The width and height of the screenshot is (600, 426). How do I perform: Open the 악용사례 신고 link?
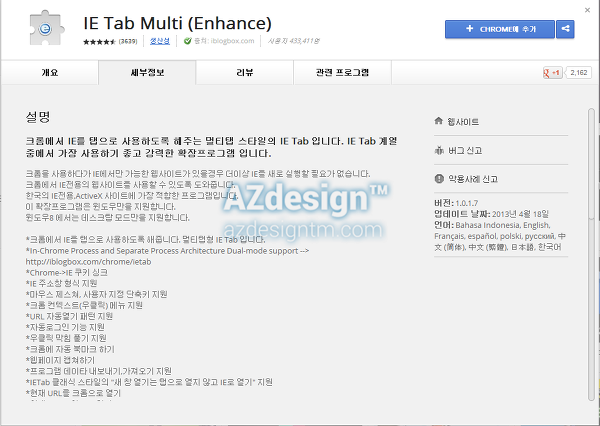coord(473,179)
